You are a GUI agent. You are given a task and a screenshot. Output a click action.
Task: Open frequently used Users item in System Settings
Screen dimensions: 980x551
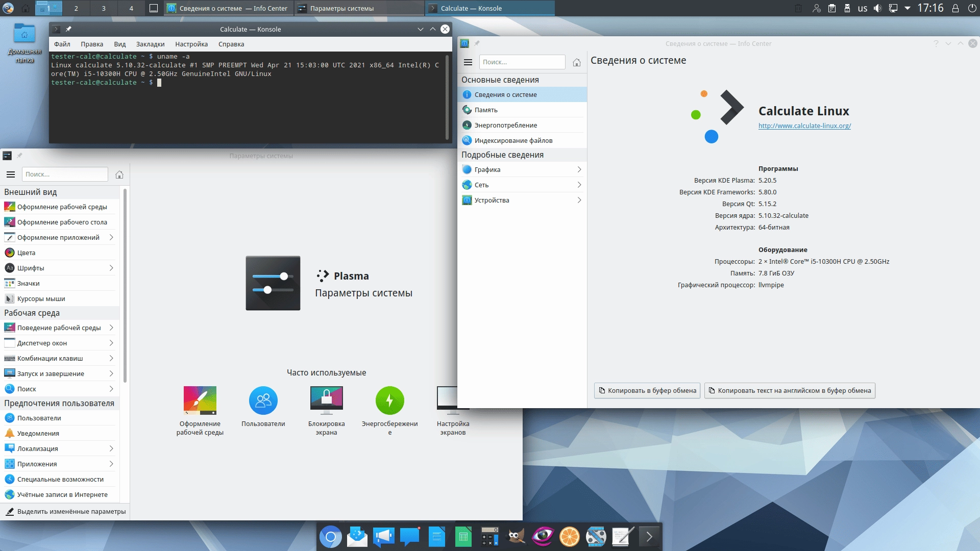click(263, 407)
